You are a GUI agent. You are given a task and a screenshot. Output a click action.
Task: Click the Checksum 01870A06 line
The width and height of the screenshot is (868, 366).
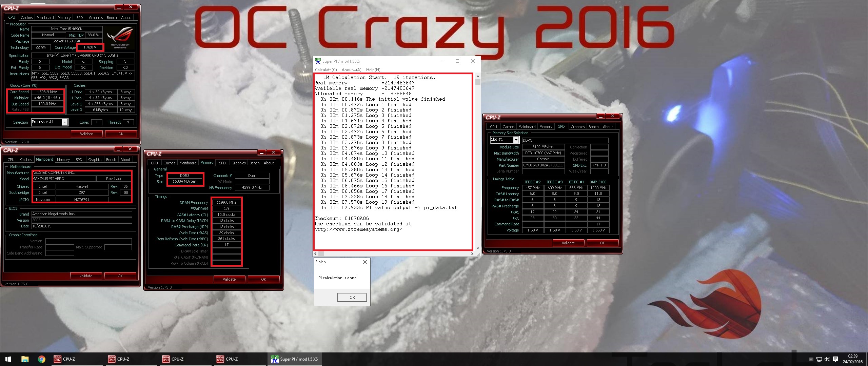(341, 219)
